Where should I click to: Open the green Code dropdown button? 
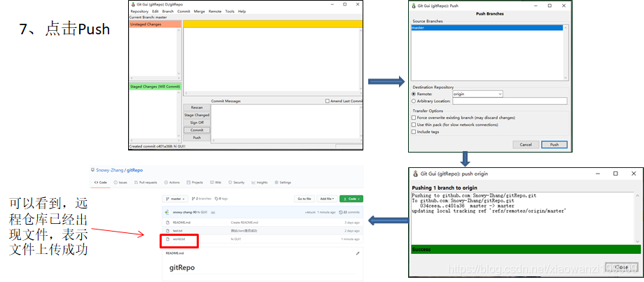tap(351, 199)
